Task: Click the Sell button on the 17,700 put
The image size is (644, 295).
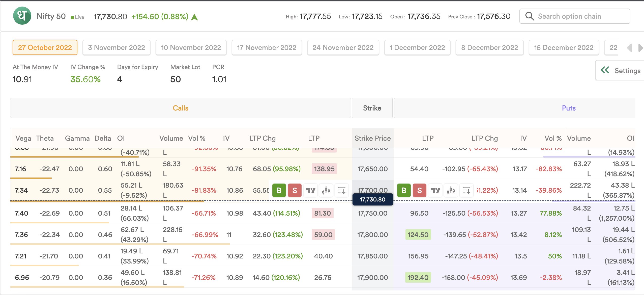Action: point(419,190)
